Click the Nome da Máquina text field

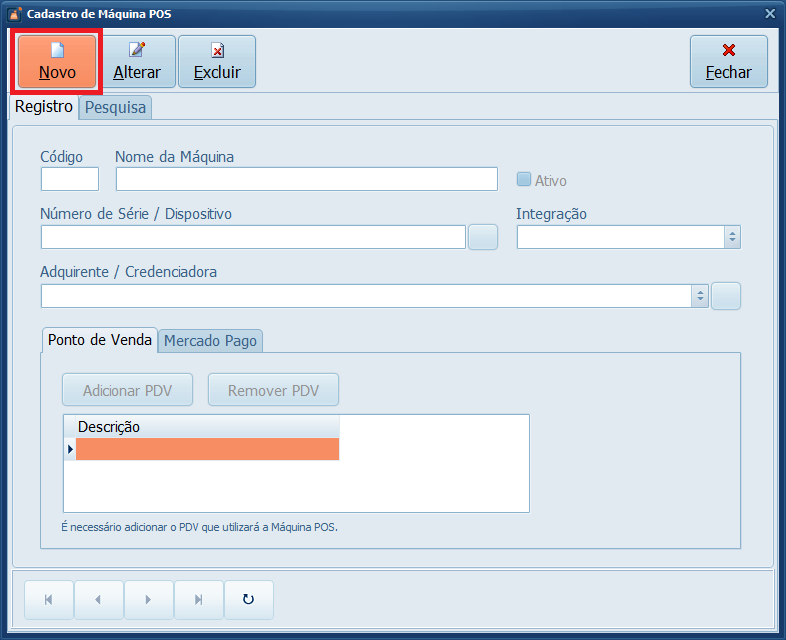point(307,179)
